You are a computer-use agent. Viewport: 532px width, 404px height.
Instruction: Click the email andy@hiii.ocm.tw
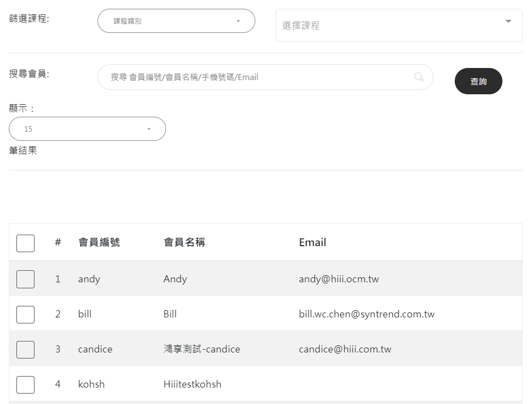[x=339, y=279]
